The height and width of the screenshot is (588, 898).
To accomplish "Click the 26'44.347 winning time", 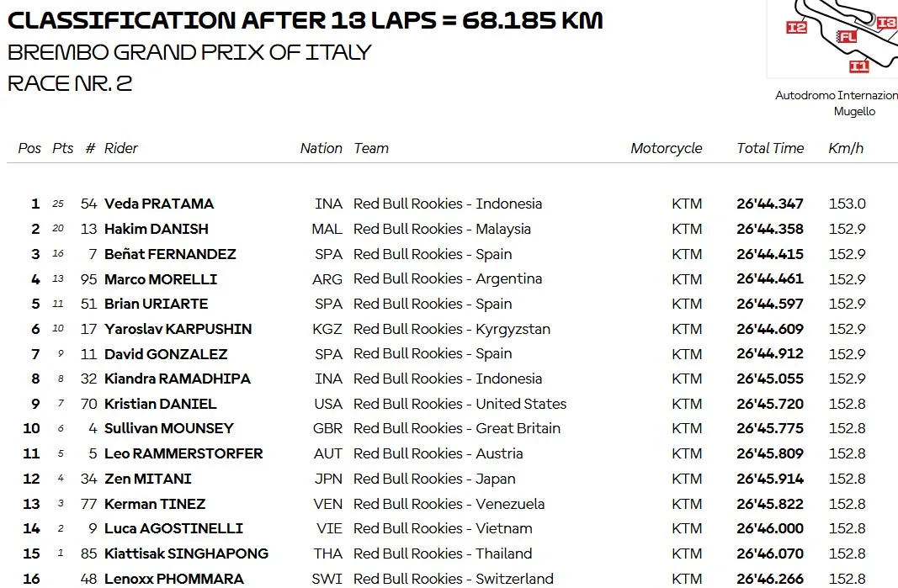I will 770,204.
